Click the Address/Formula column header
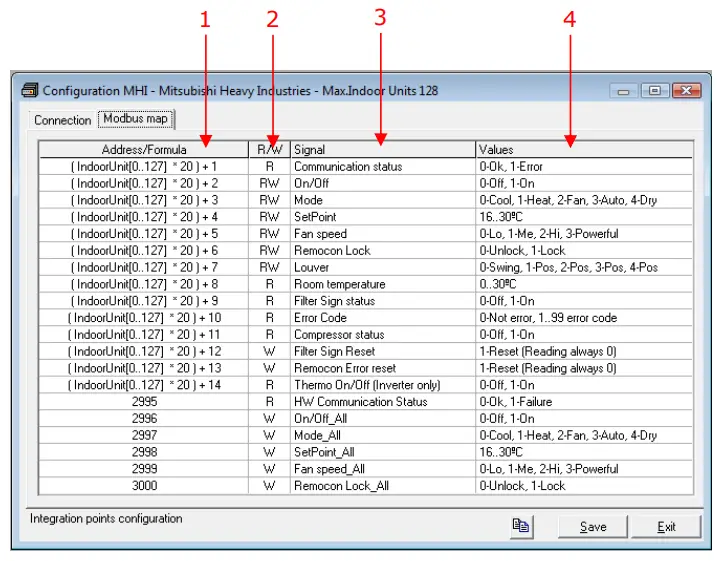Screen dimensions: 719x561 144,150
